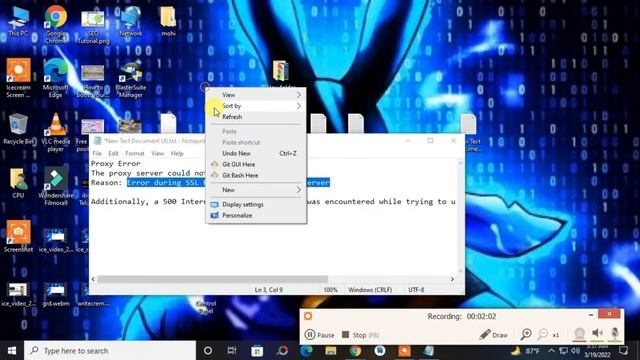Open File Explorer from the taskbar
640x360 pixels.
pyautogui.click(x=331, y=351)
